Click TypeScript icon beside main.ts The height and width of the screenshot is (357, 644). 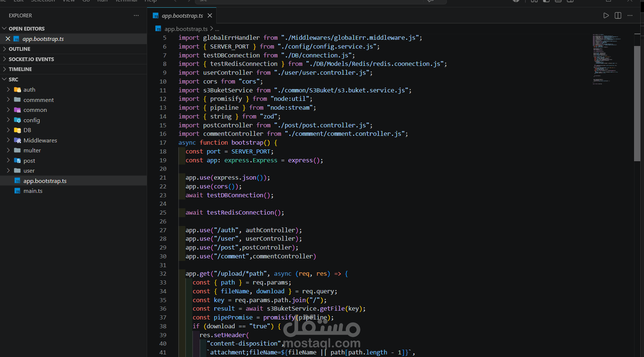pyautogui.click(x=17, y=191)
